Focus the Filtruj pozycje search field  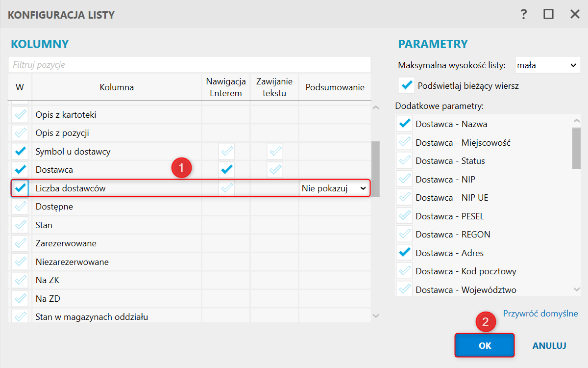point(190,65)
